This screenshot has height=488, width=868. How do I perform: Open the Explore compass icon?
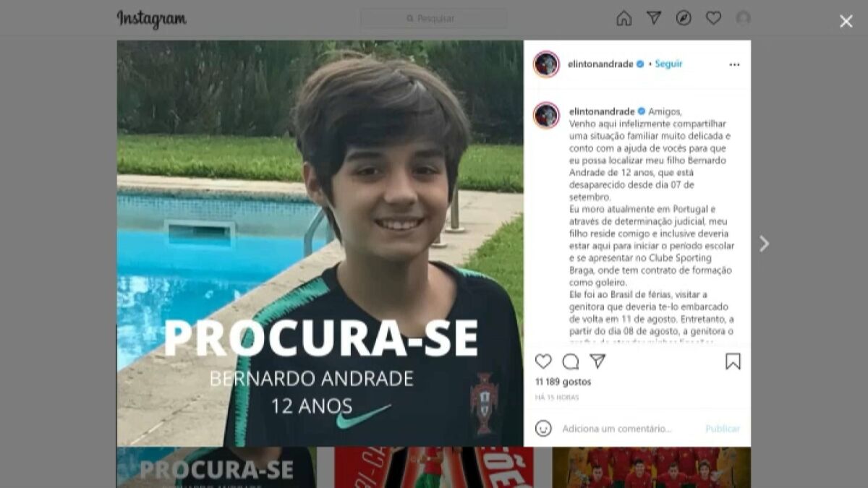[684, 18]
